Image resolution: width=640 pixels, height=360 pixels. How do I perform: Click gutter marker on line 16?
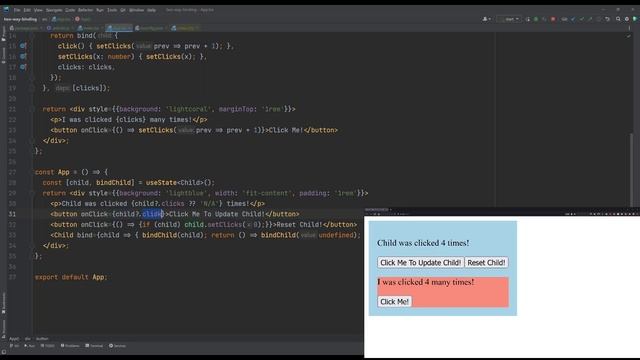click(x=23, y=57)
